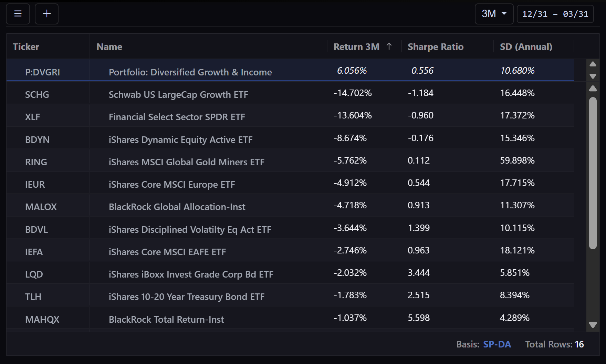Click iShares Disciplined Volatilty Eq Act ETF
The width and height of the screenshot is (606, 364).
pos(190,229)
